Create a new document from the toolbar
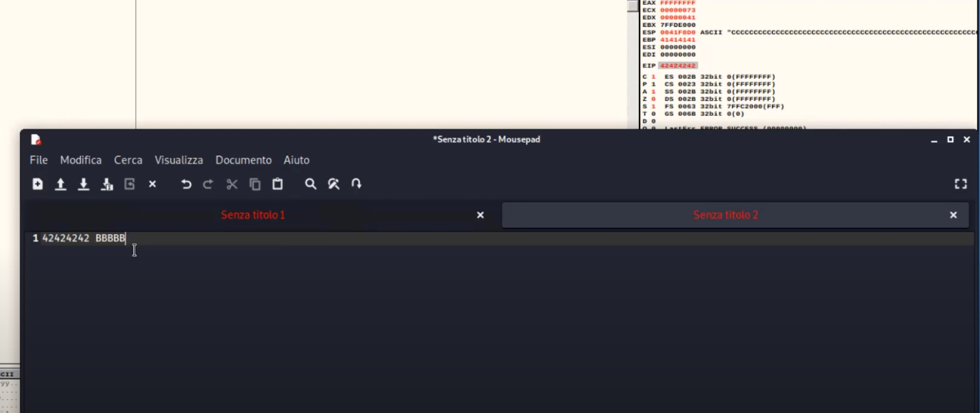Image resolution: width=980 pixels, height=413 pixels. pyautogui.click(x=38, y=184)
